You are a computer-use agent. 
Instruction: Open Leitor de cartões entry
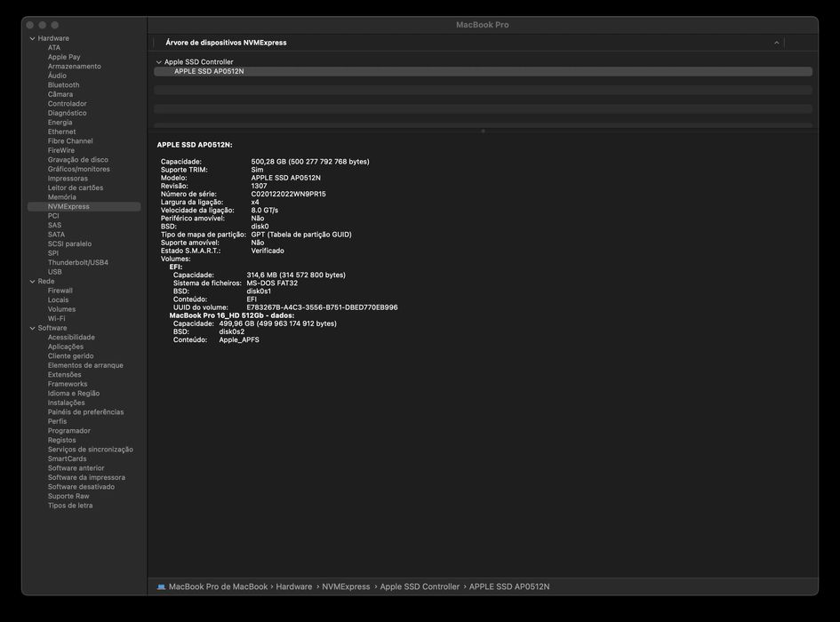click(x=75, y=188)
